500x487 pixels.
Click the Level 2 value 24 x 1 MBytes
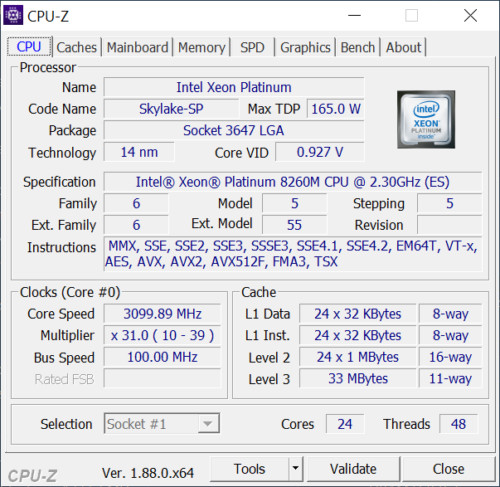click(358, 357)
